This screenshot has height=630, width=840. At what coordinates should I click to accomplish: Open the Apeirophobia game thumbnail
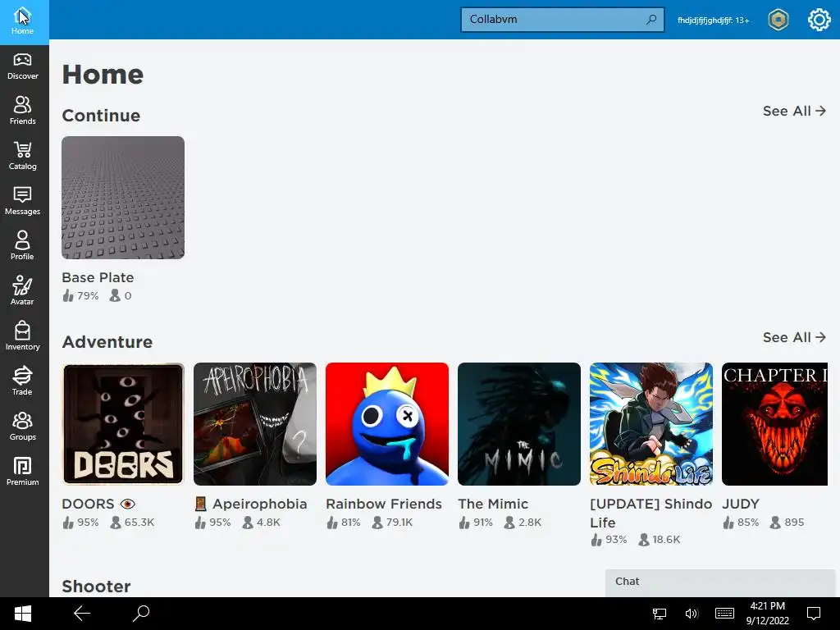tap(255, 424)
